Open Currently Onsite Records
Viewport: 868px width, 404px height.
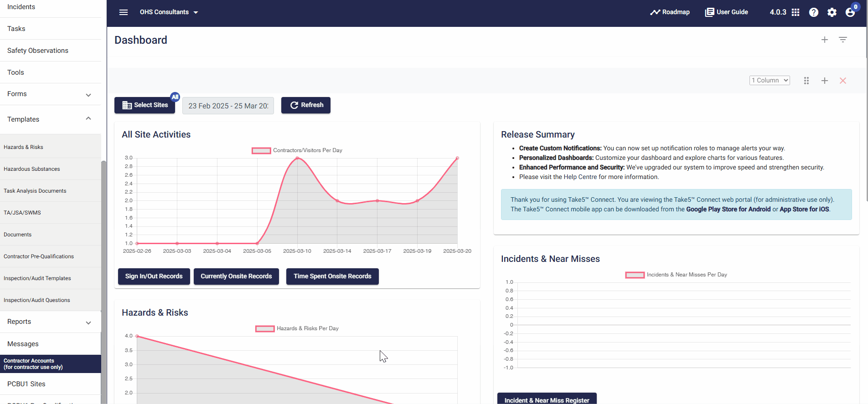point(236,276)
